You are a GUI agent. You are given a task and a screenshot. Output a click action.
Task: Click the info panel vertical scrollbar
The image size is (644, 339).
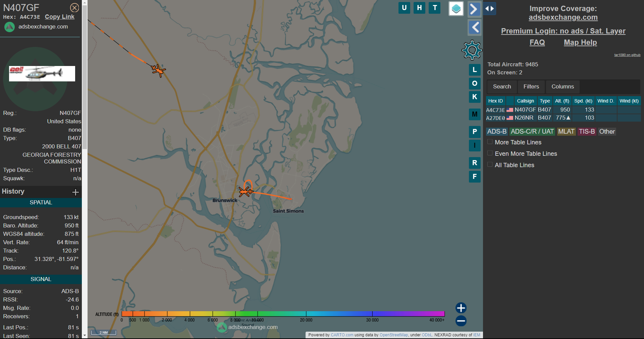click(85, 77)
